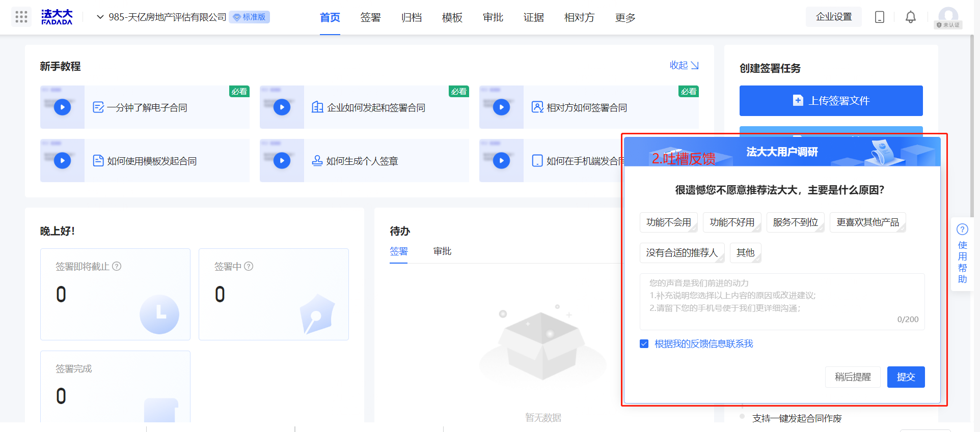Click the stamp icon beside 如何生成个人签章
This screenshot has height=432, width=980.
pos(317,161)
